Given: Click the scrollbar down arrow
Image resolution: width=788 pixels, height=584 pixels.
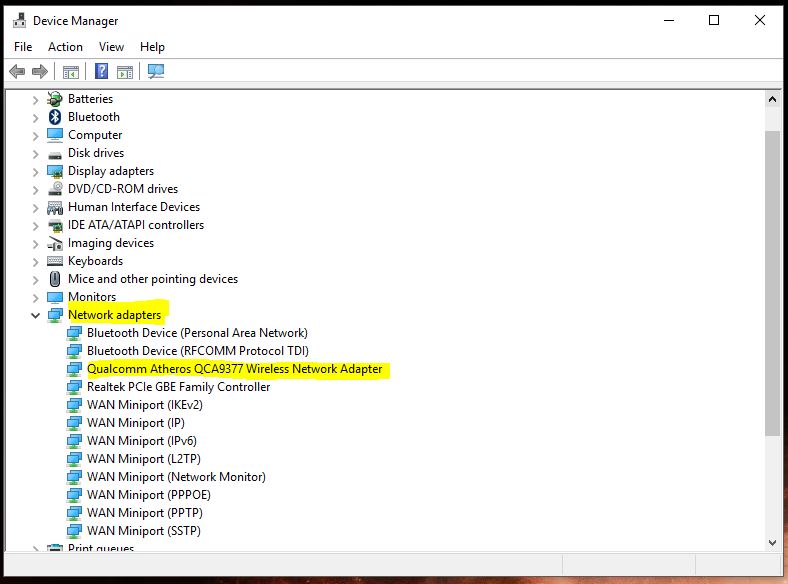Looking at the screenshot, I should [x=772, y=542].
